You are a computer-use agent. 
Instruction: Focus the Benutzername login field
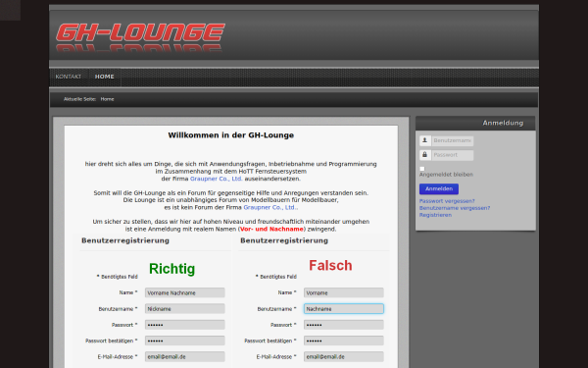[452, 140]
